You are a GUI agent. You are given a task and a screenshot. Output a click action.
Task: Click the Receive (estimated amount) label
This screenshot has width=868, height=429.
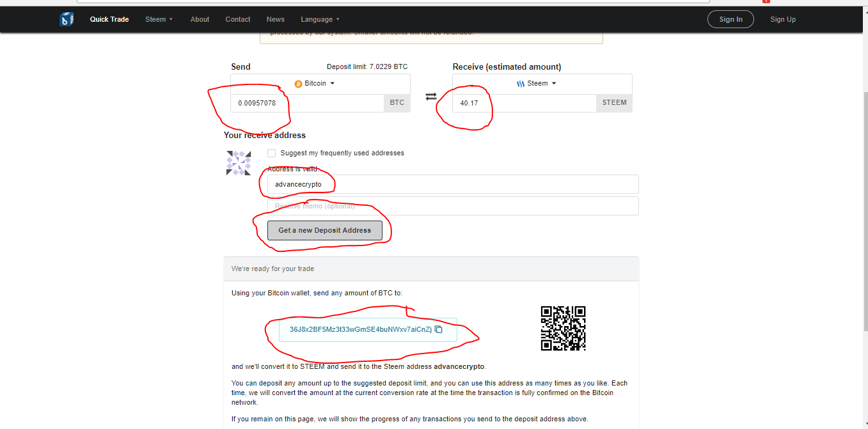(x=507, y=66)
